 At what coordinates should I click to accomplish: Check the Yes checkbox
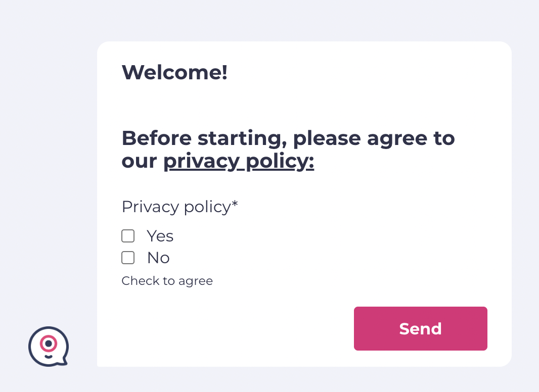point(128,236)
